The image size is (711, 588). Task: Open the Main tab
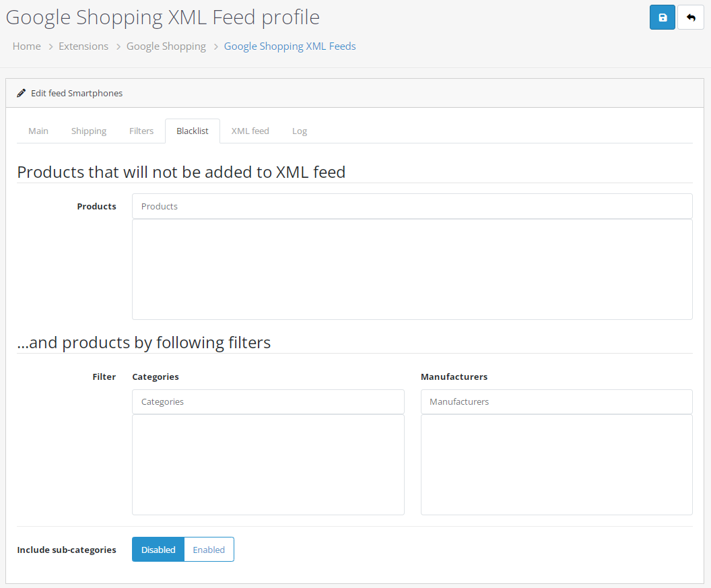[x=38, y=131]
